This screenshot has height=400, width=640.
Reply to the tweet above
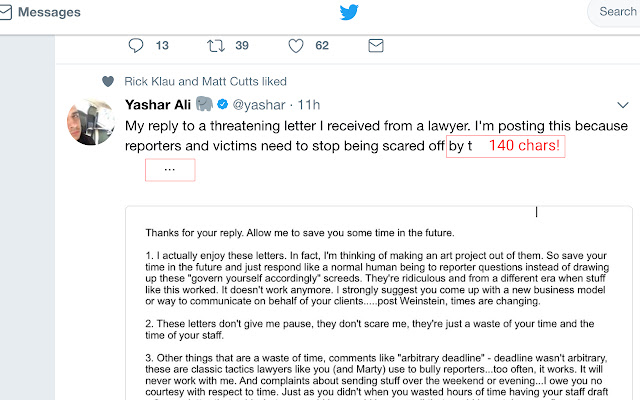pyautogui.click(x=137, y=45)
